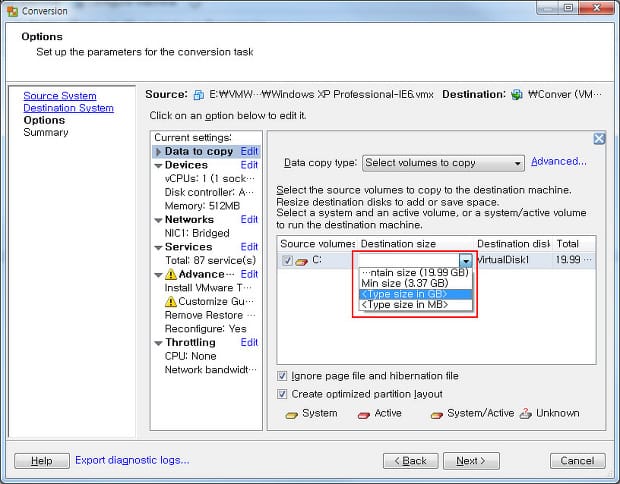
Task: Click the Destination size input field
Action: pos(409,261)
